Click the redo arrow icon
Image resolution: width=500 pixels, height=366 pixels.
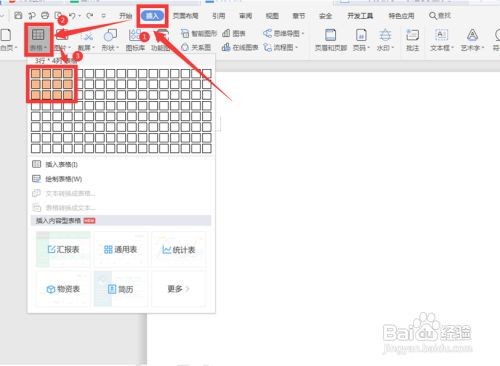[x=89, y=15]
